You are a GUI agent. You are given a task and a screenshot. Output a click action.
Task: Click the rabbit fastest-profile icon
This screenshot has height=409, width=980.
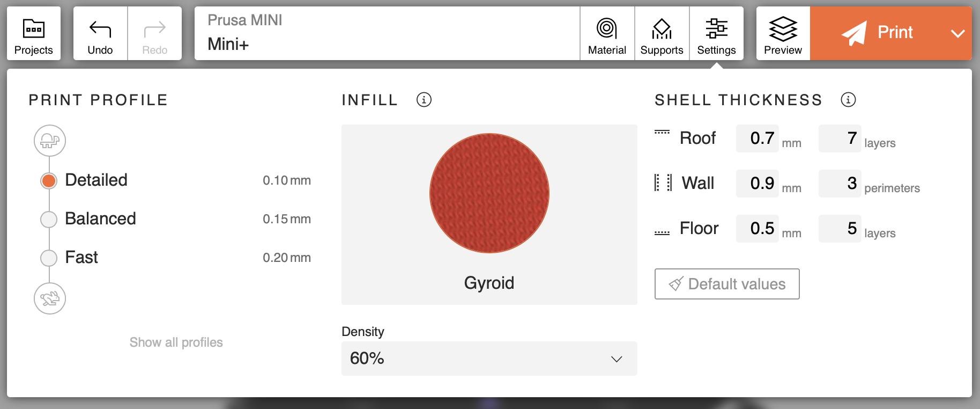coord(50,298)
